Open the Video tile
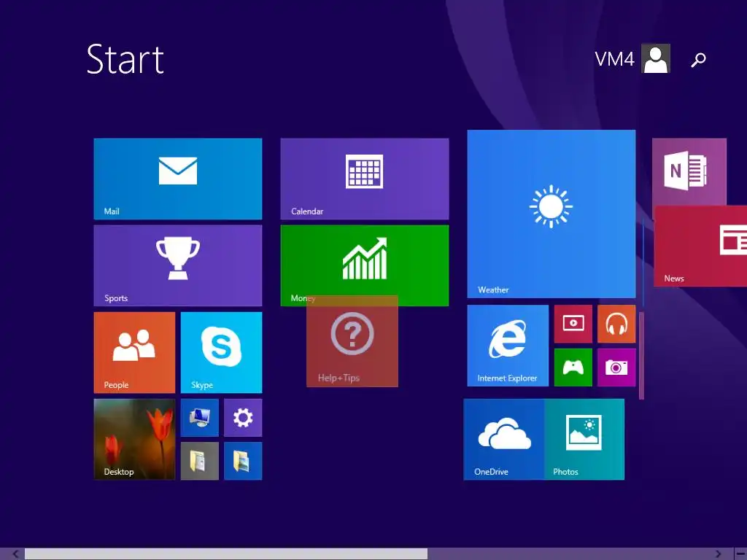Viewport: 747px width, 560px height. [573, 324]
